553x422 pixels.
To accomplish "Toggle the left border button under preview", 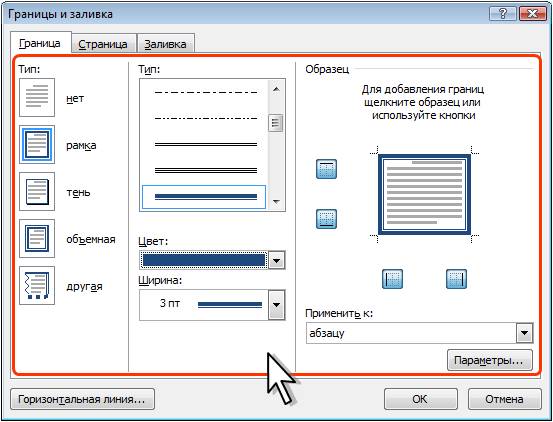I will pyautogui.click(x=393, y=279).
